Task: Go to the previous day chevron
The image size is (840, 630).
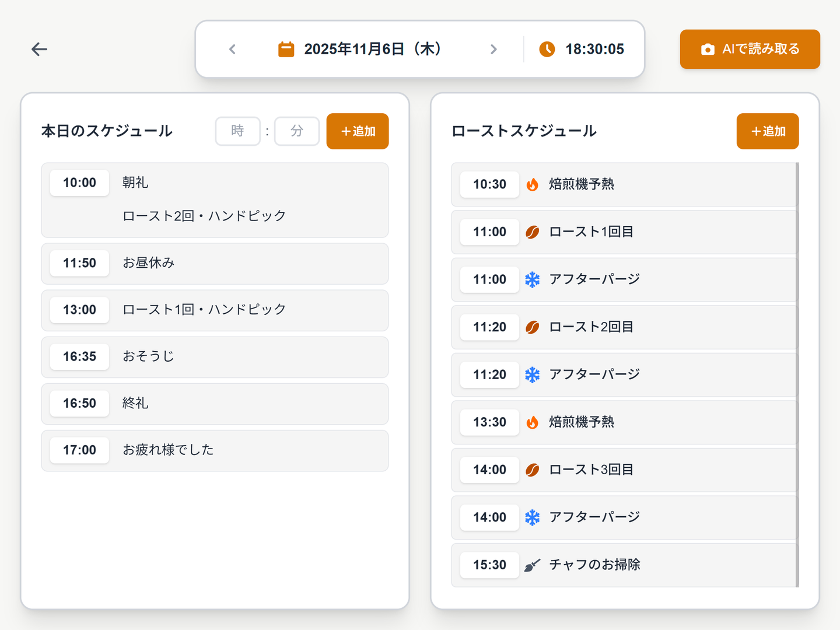Action: [x=232, y=50]
